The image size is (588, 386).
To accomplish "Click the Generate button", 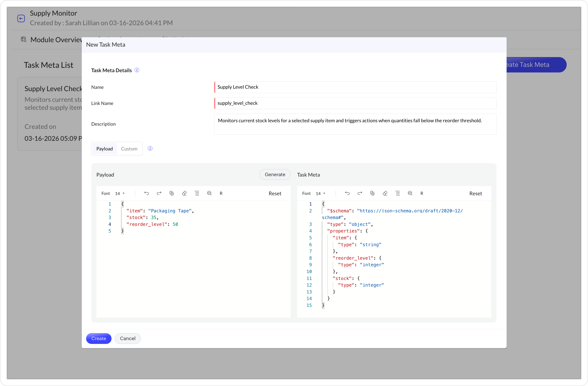I will 275,174.
